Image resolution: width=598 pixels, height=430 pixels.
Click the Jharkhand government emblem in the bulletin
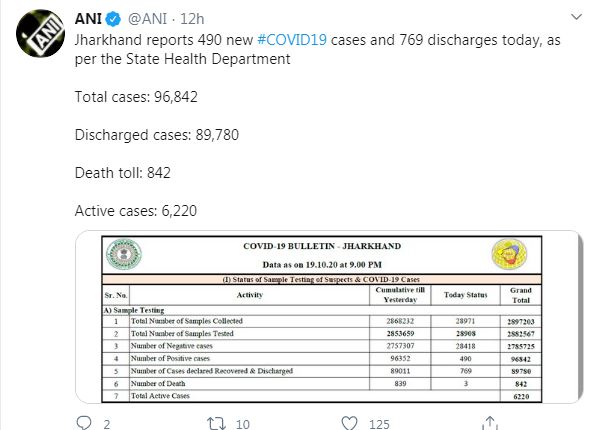point(124,254)
